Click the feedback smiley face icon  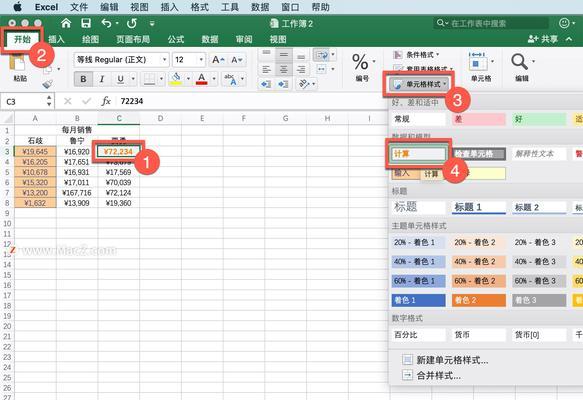(564, 23)
